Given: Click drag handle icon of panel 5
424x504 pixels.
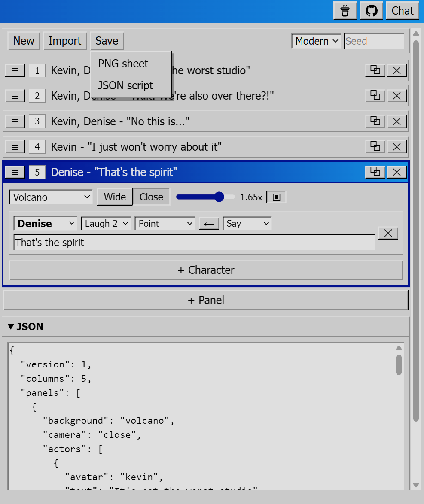Looking at the screenshot, I should click(15, 172).
